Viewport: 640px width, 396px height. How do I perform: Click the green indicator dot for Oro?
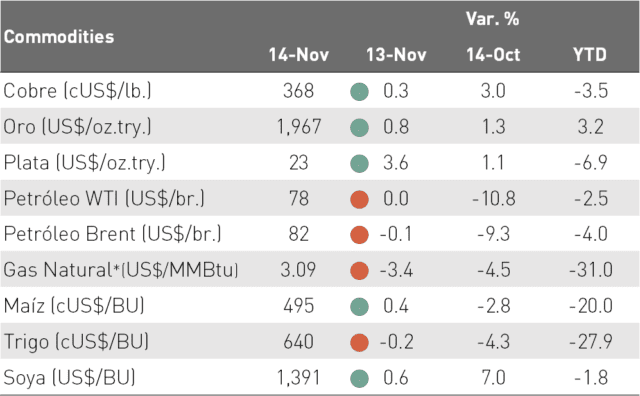[359, 127]
